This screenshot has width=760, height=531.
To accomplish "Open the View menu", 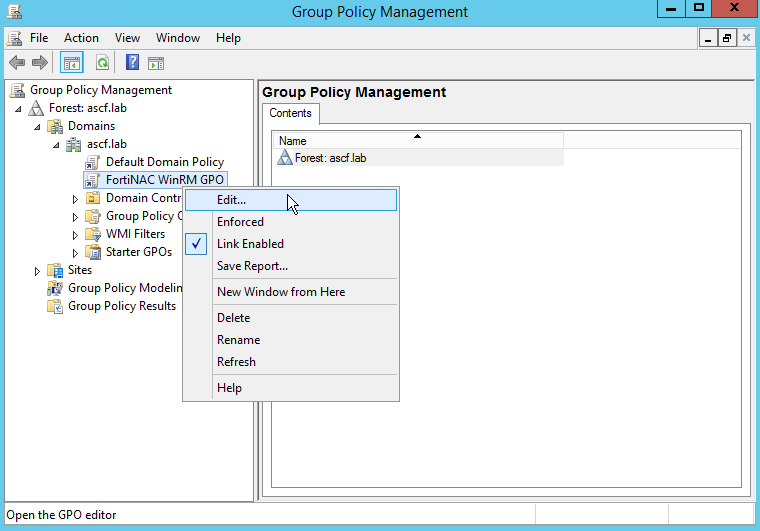I will (x=127, y=38).
